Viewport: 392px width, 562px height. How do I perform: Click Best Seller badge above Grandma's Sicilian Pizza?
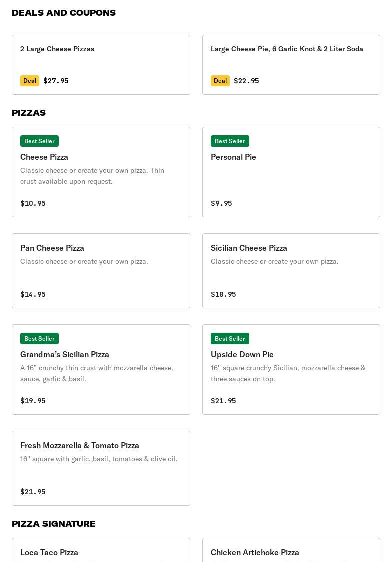point(40,338)
